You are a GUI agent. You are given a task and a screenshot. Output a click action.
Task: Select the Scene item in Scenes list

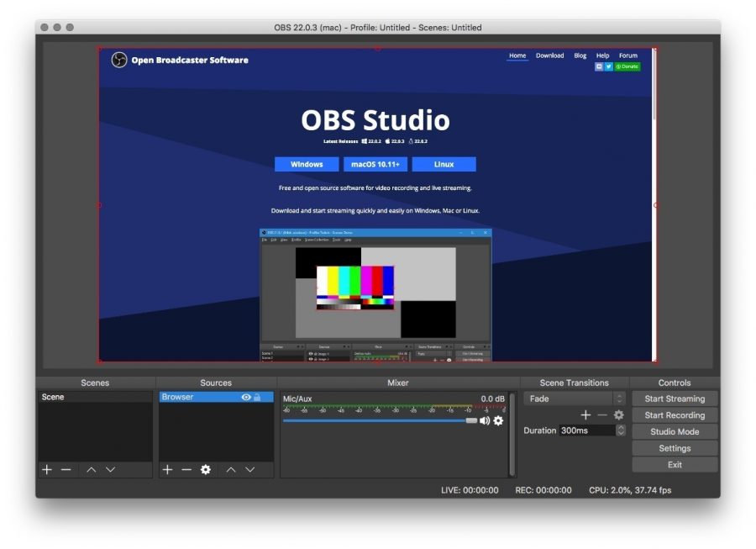click(53, 397)
